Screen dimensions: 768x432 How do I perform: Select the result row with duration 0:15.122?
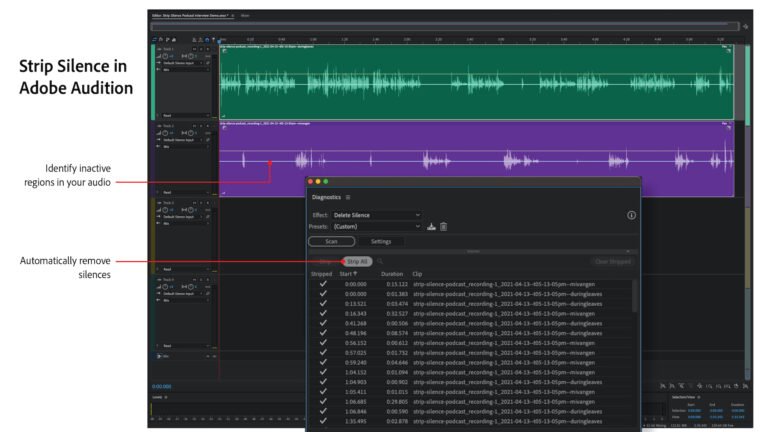click(470, 284)
